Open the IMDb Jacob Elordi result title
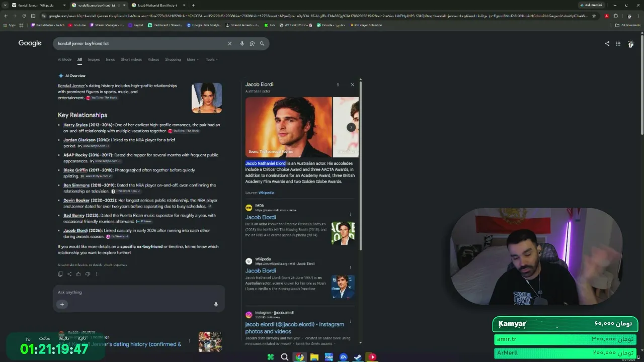Viewport: 644px width, 362px height. pyautogui.click(x=261, y=218)
